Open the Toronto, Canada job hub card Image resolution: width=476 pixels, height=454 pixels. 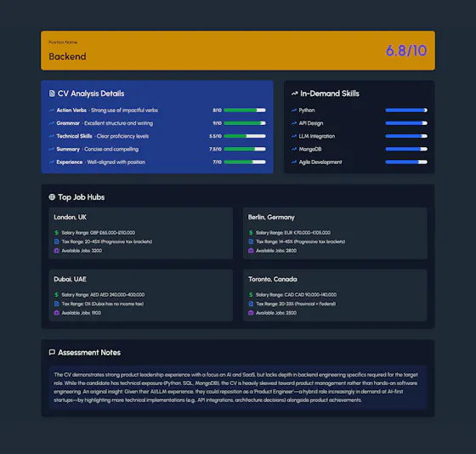click(335, 296)
